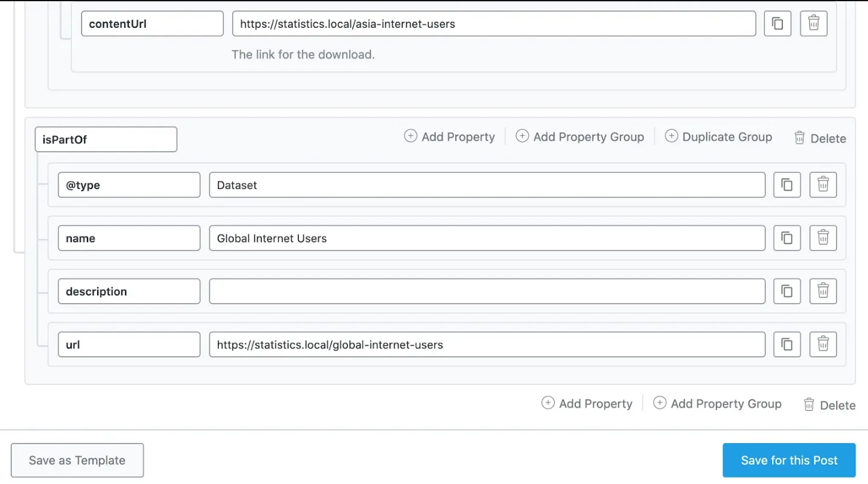868x484 pixels.
Task: Trash the description property row
Action: tap(823, 291)
